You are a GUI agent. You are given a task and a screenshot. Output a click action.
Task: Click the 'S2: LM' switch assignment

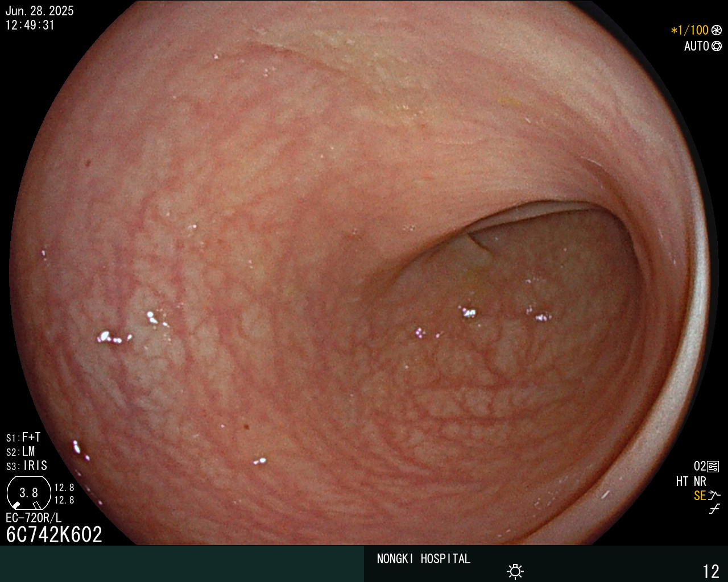pos(20,452)
